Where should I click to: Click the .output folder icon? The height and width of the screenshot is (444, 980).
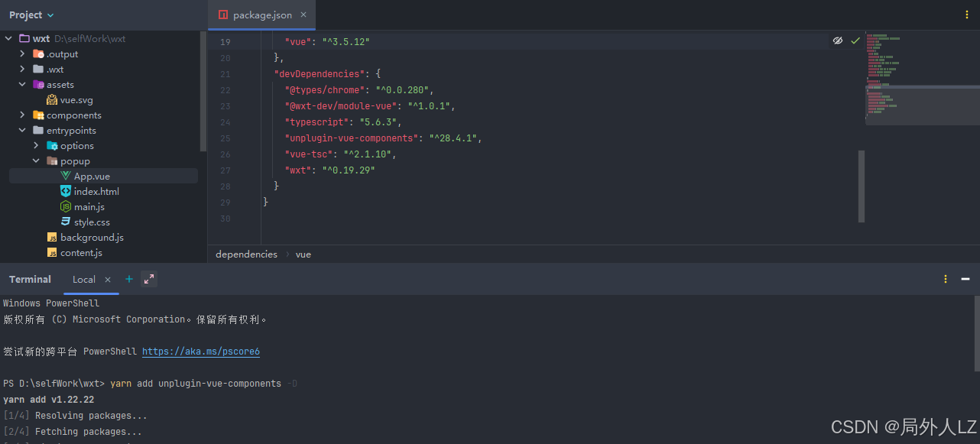coord(38,53)
